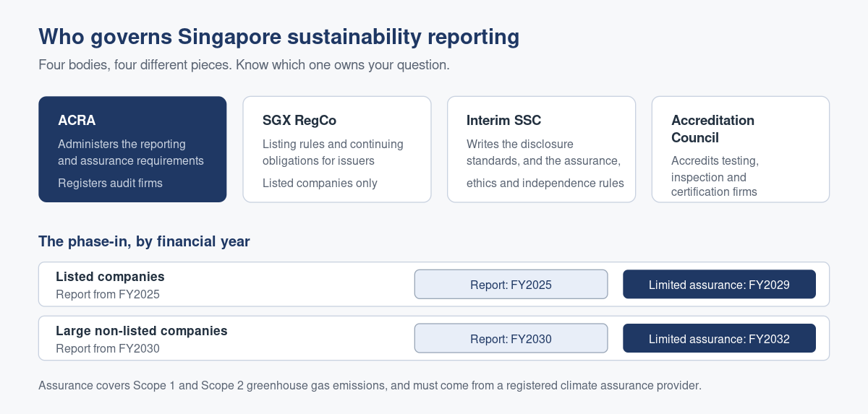Click the 'Large non-listed companies' row title

[x=142, y=331]
